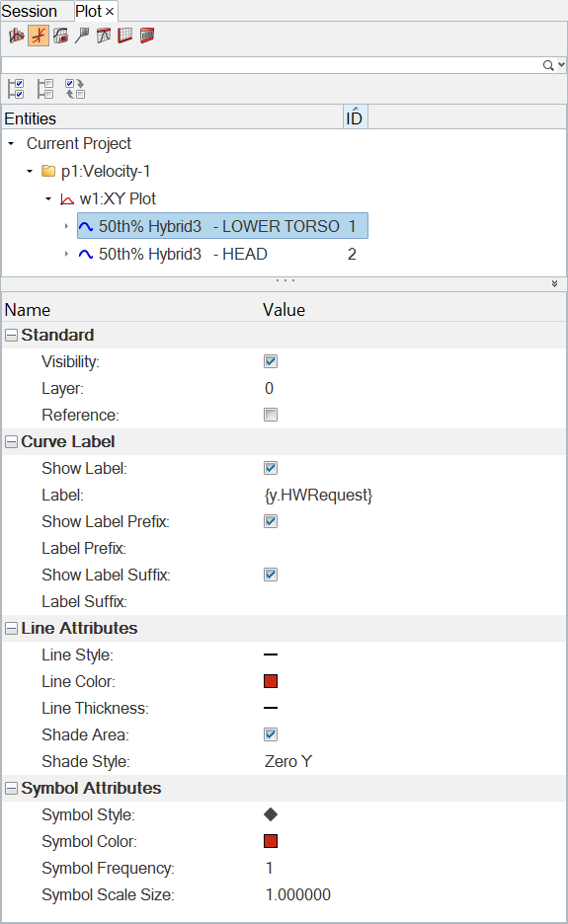
Task: Click the Deselect All tree icon
Action: click(45, 89)
